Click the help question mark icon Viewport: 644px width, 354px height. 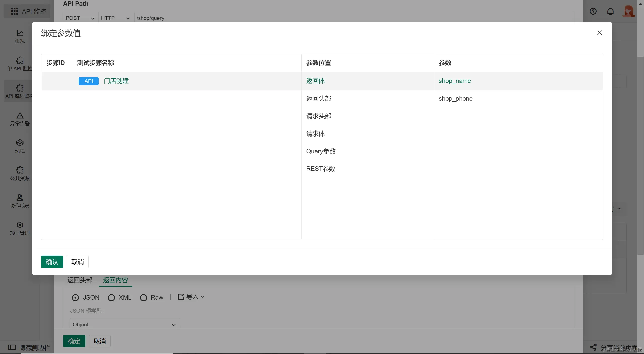(x=593, y=11)
